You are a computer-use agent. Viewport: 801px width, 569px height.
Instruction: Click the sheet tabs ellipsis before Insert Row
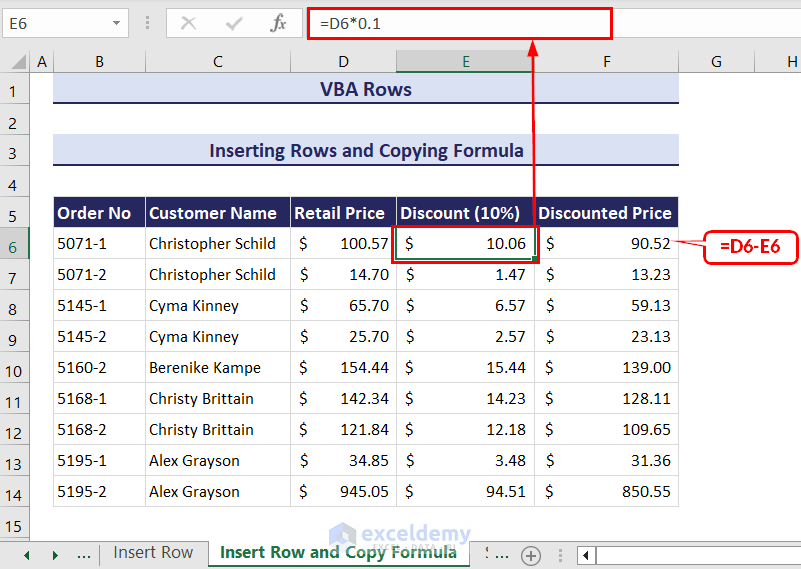point(83,554)
